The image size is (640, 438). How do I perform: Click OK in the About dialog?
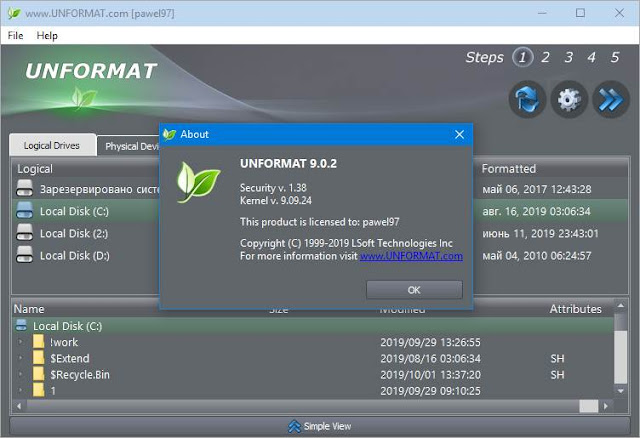(414, 290)
